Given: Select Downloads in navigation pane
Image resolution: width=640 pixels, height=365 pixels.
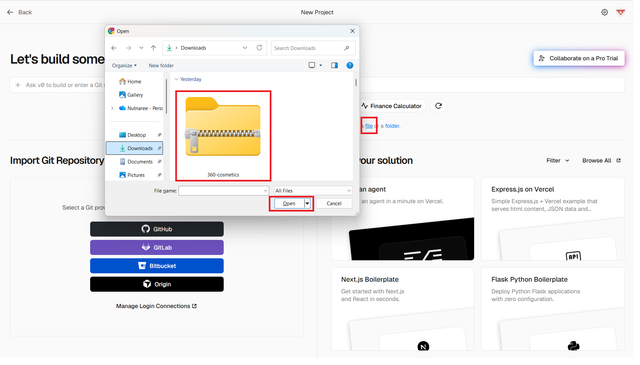Looking at the screenshot, I should [136, 149].
